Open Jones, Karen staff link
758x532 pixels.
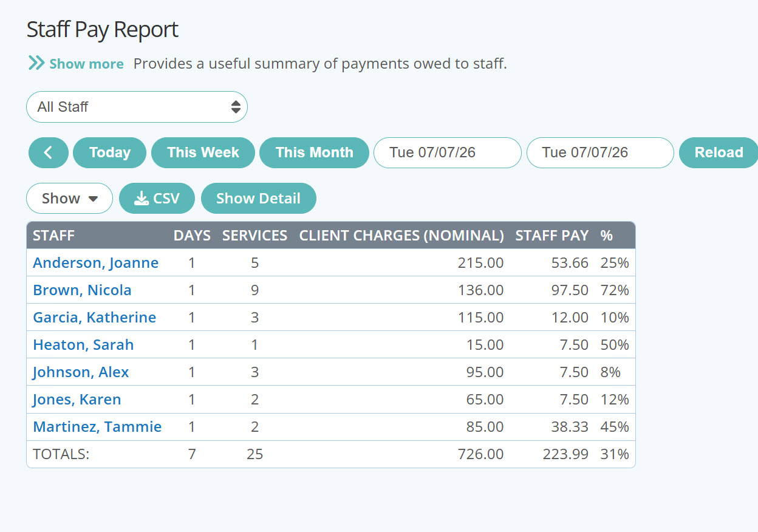click(77, 400)
